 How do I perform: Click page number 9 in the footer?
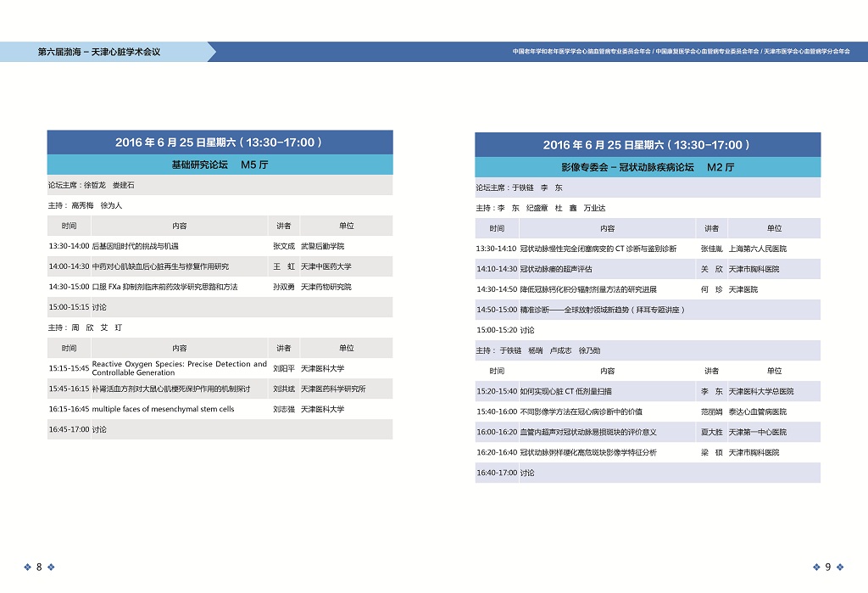(x=827, y=567)
